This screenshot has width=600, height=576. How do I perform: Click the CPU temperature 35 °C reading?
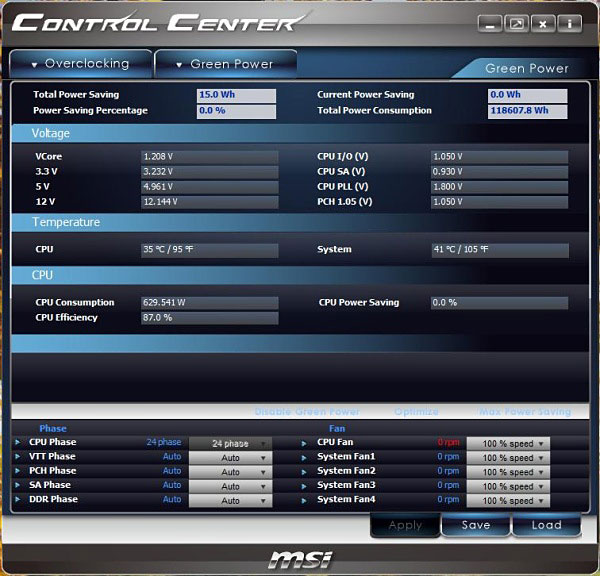(210, 250)
